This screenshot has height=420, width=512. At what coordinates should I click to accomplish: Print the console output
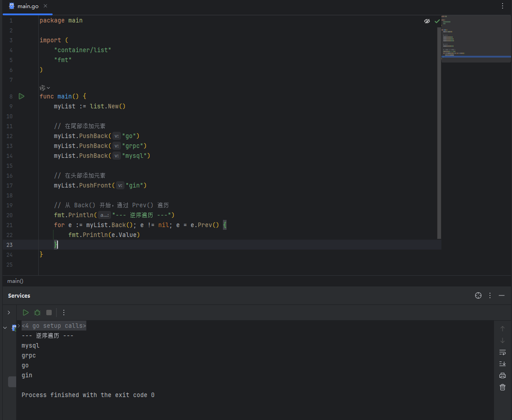tap(503, 375)
